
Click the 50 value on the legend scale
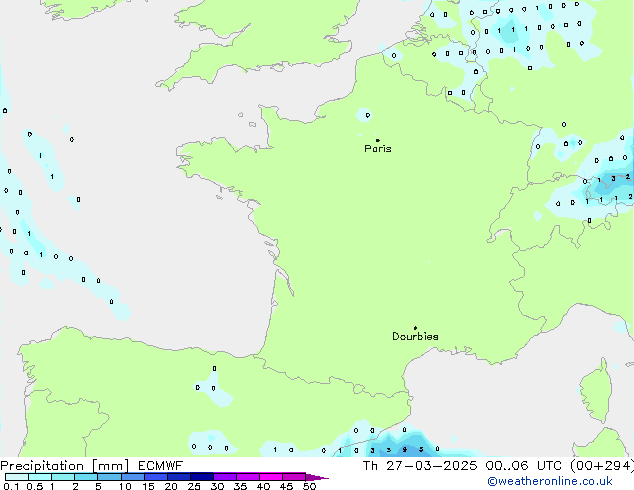click(x=309, y=487)
